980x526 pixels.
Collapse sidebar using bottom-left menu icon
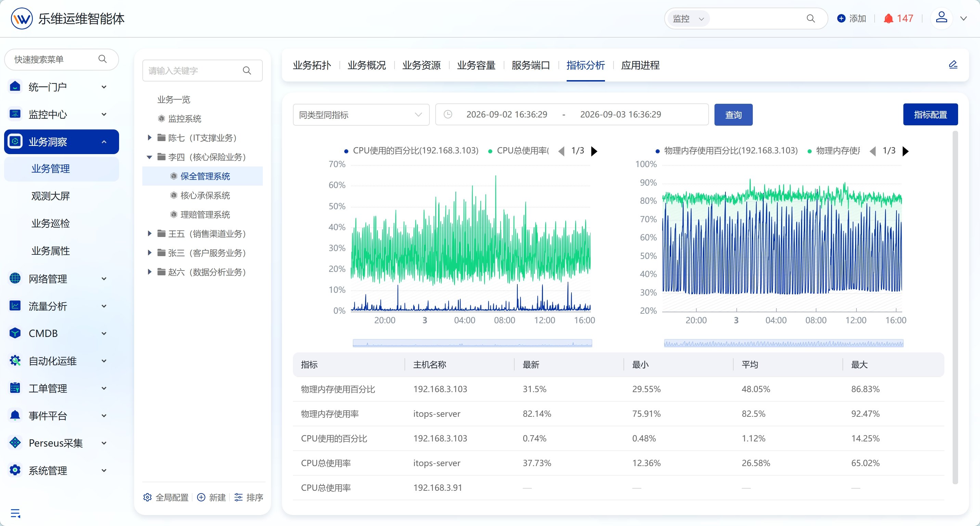[15, 513]
